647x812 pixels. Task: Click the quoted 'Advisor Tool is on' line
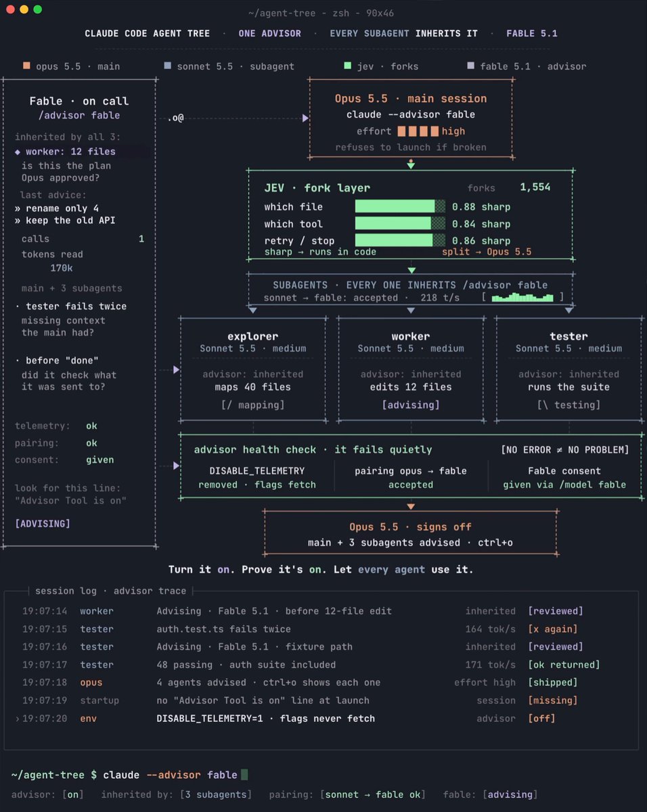click(70, 500)
